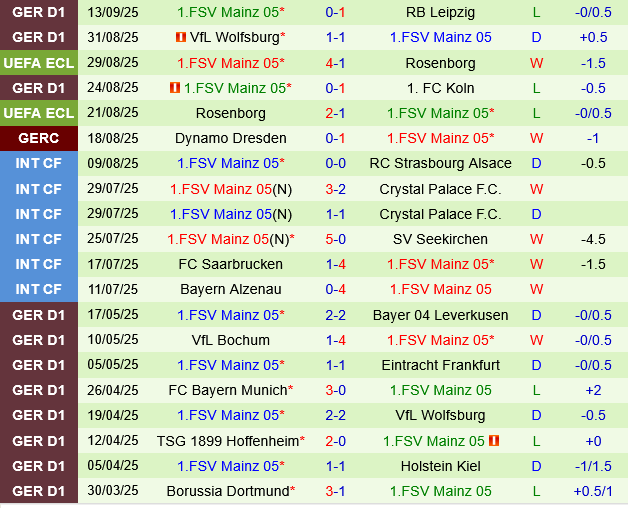Click the Bayern Alzenau team name
The image size is (628, 508).
coord(231,289)
